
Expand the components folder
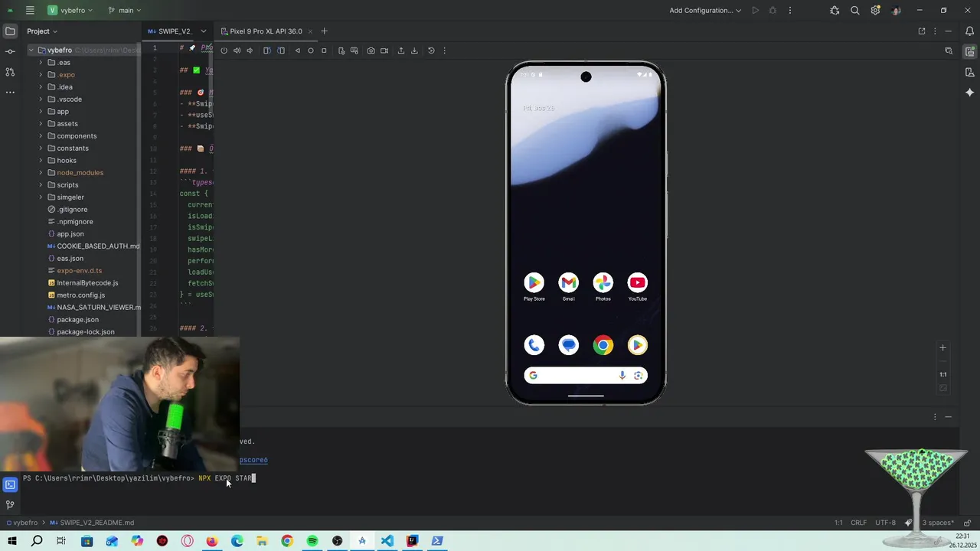pyautogui.click(x=41, y=136)
